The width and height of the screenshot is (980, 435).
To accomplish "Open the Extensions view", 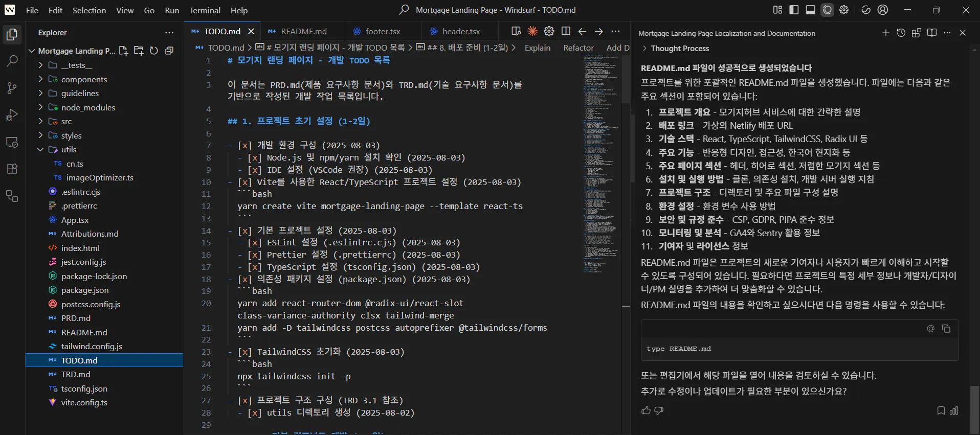I will [x=12, y=169].
